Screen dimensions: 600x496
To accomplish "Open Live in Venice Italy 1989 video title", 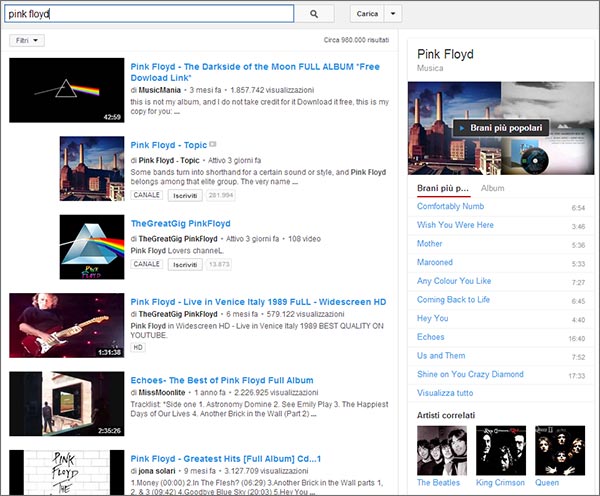I will tap(258, 302).
